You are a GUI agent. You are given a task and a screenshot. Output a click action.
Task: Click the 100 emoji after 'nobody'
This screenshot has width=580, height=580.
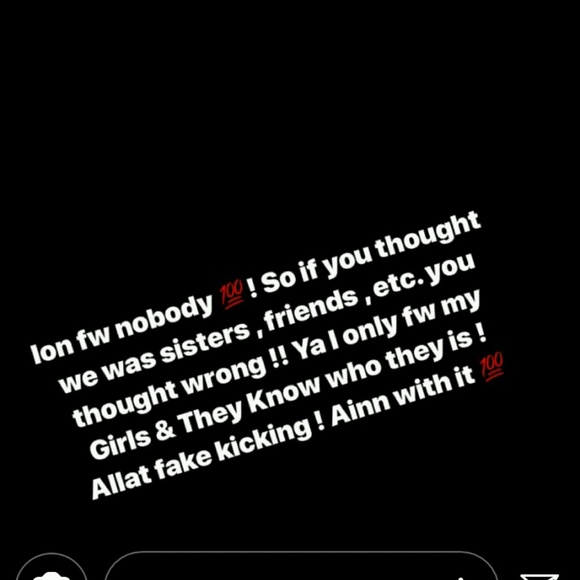(x=232, y=295)
